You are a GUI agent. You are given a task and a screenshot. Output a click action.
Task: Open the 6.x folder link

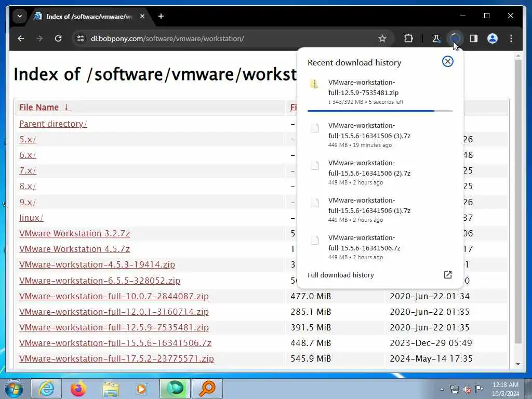(x=28, y=155)
